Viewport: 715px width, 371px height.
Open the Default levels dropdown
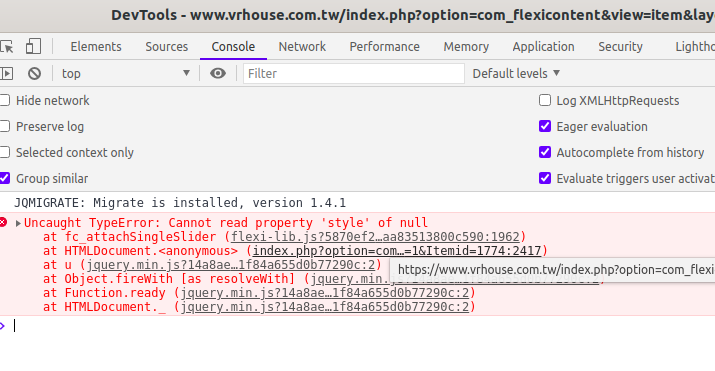point(516,73)
